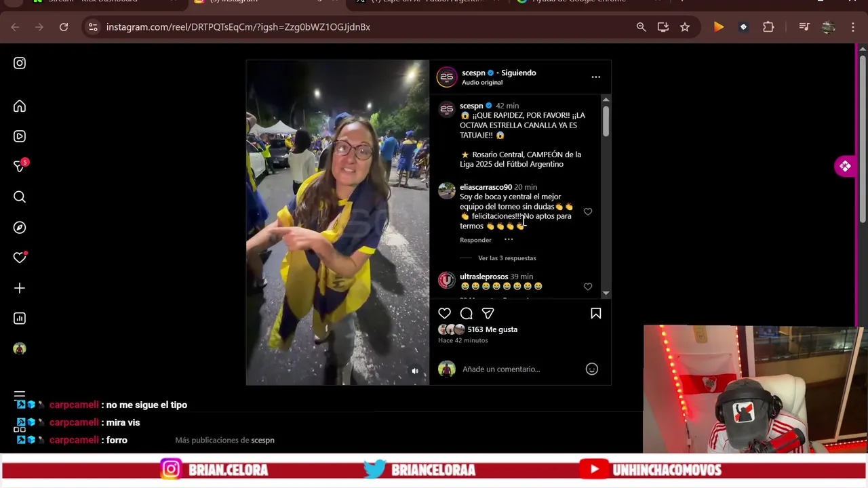This screenshot has height=488, width=868.
Task: Click ultrasleprosos comment avatar
Action: [446, 280]
